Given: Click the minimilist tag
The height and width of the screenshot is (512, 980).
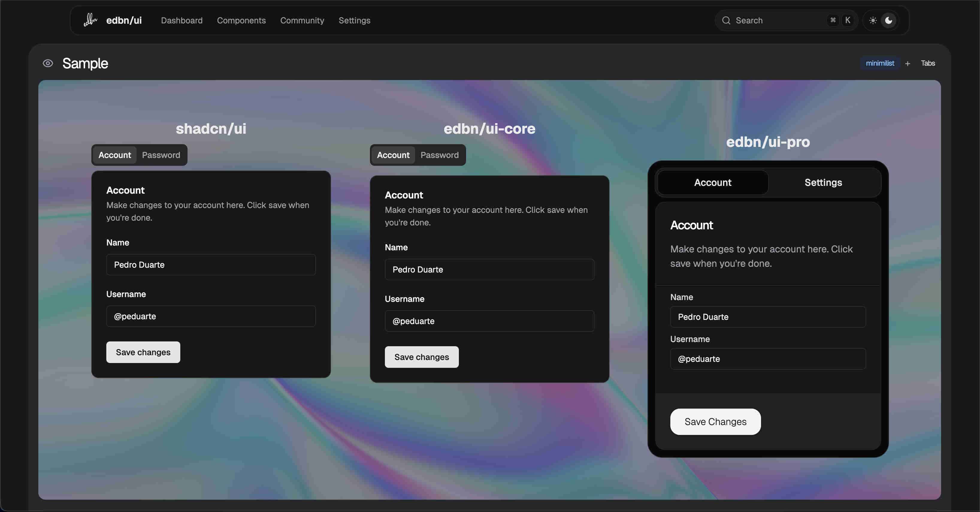Looking at the screenshot, I should 880,63.
